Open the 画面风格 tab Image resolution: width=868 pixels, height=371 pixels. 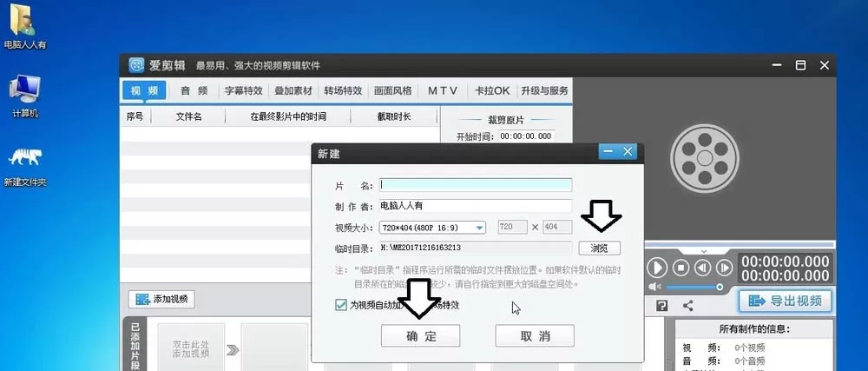coord(393,91)
